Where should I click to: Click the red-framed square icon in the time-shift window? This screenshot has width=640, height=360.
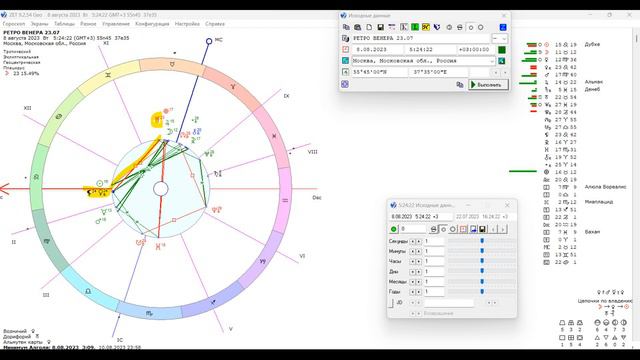pos(463,229)
